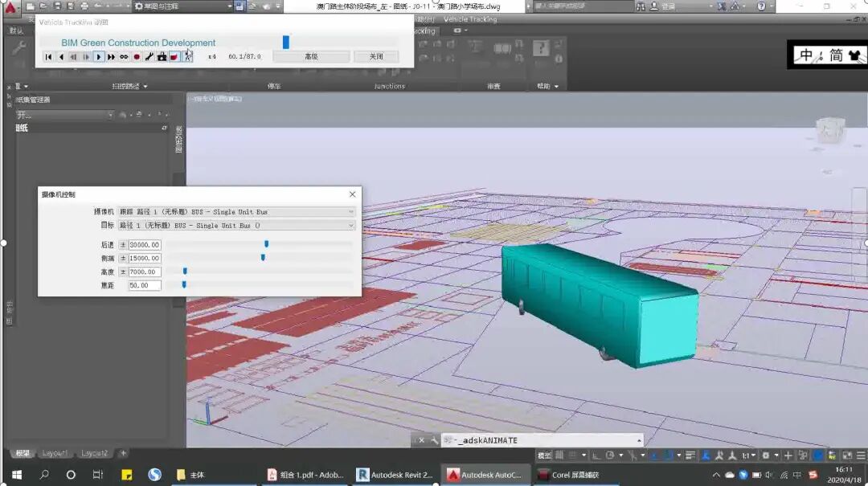
Task: Click the camera control icon in animation toolbar
Action: coord(162,57)
